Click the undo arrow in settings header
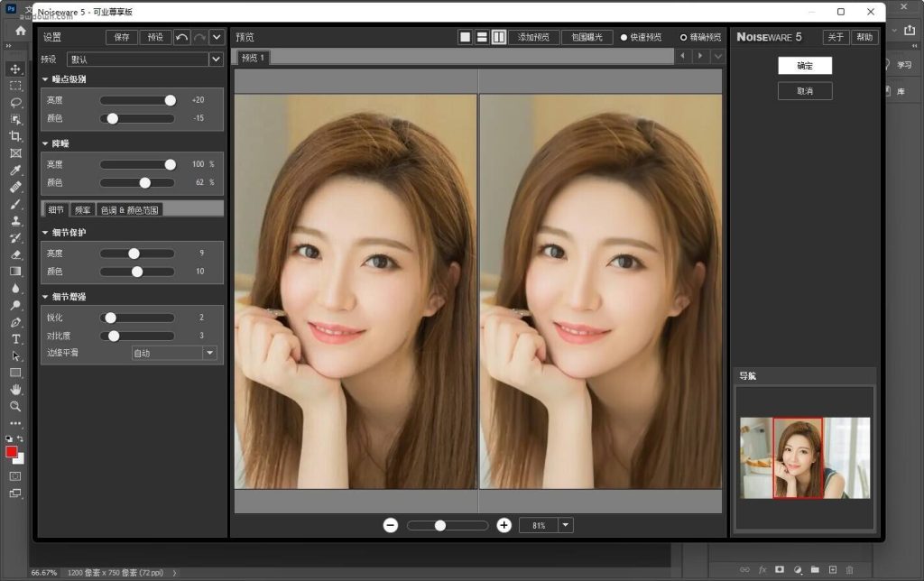The height and width of the screenshot is (581, 924). [182, 37]
